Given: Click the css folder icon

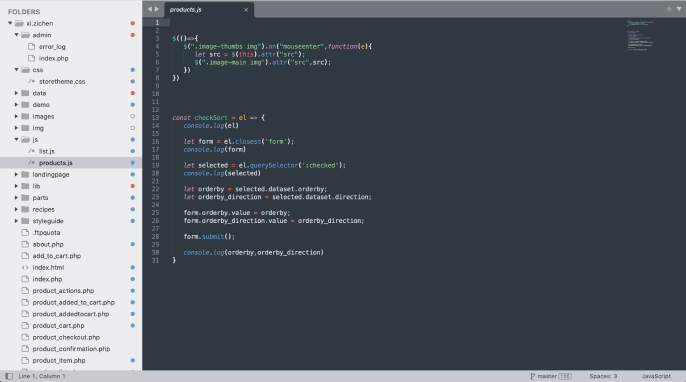Looking at the screenshot, I should pyautogui.click(x=25, y=70).
